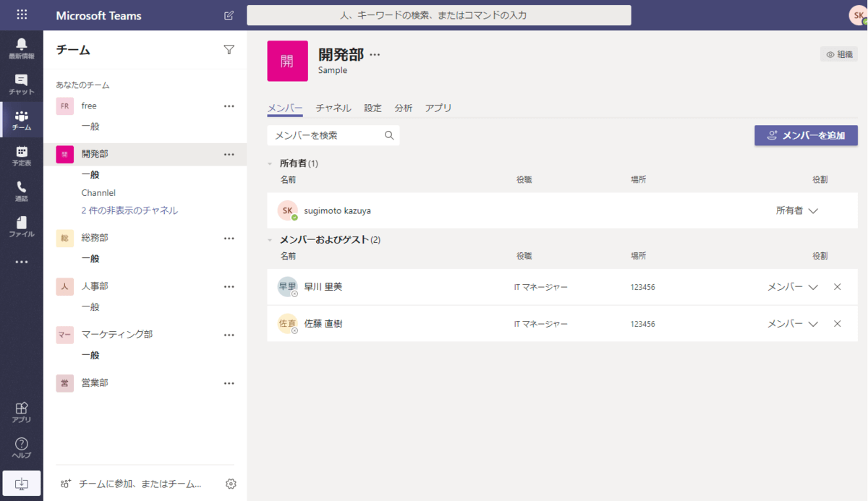Open more options for free team
This screenshot has width=868, height=501.
click(x=229, y=106)
